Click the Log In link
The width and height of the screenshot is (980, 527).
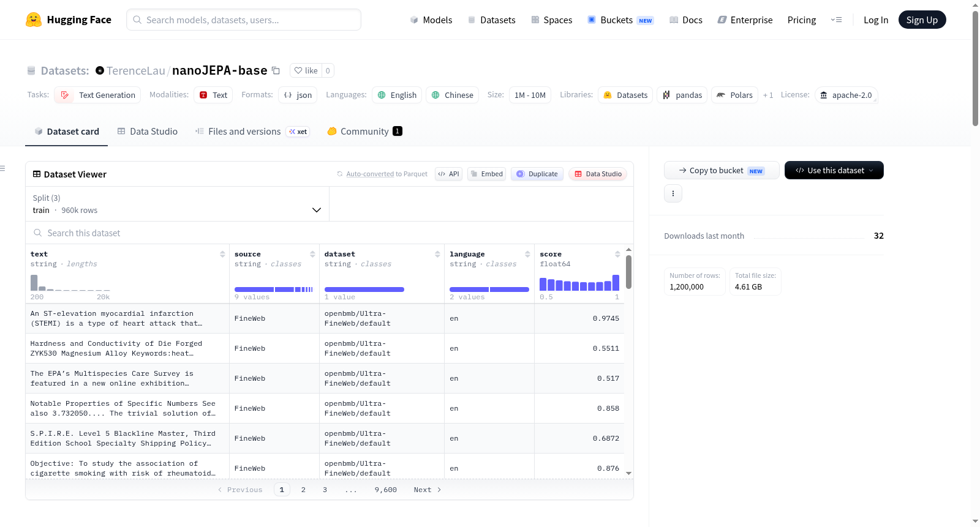[876, 20]
